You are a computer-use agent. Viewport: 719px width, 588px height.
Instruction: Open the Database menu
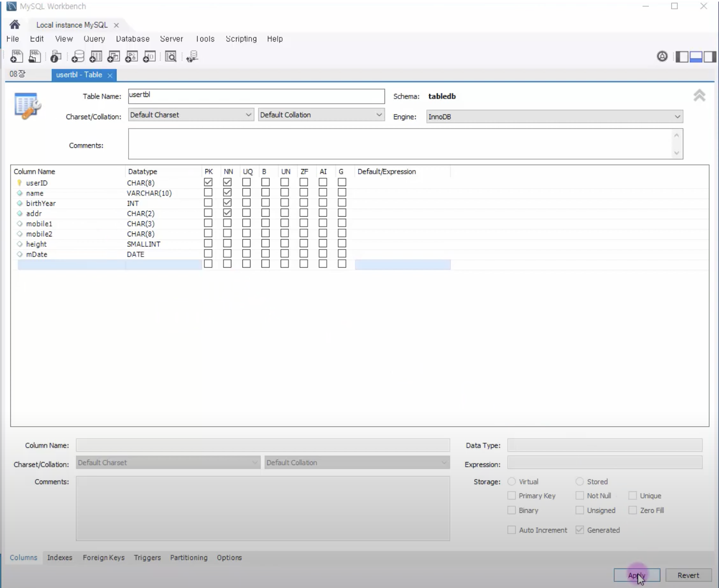tap(133, 39)
